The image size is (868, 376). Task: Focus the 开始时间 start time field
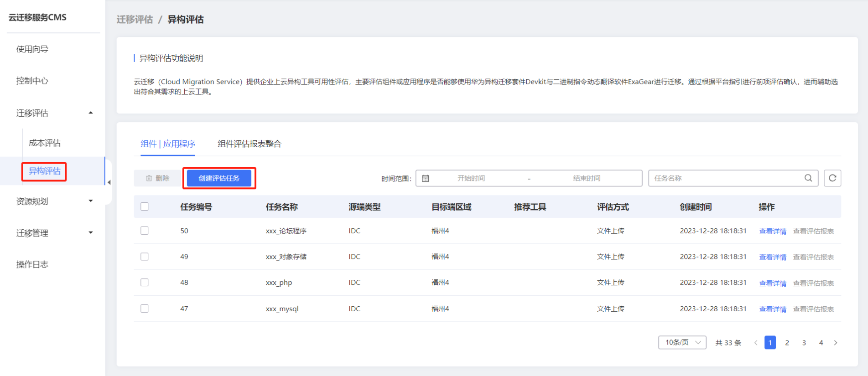[x=471, y=178]
